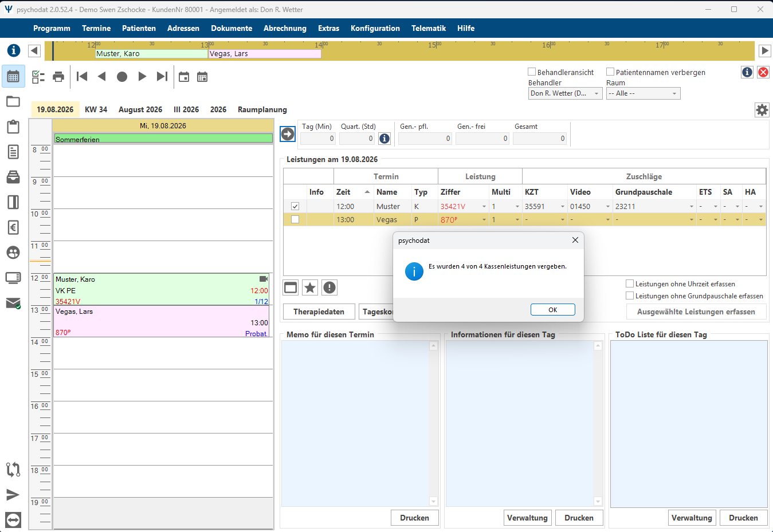
Task: Go to the next day arrow
Action: [142, 77]
